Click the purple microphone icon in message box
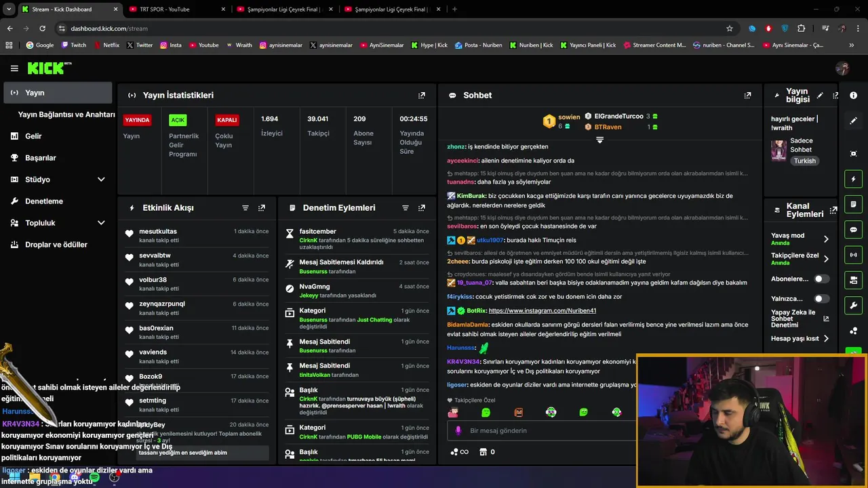 click(458, 430)
